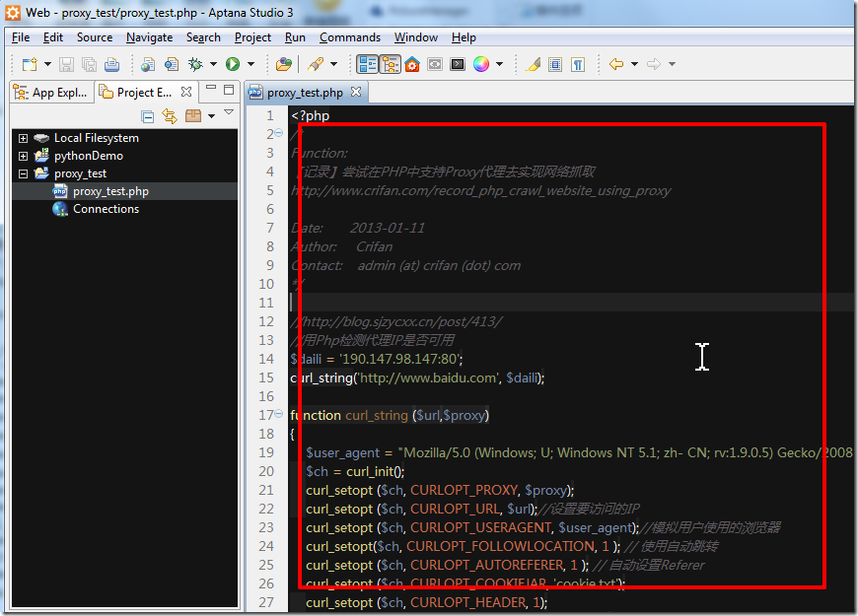Select Connections in the project tree
The image size is (858, 616).
pyautogui.click(x=106, y=209)
